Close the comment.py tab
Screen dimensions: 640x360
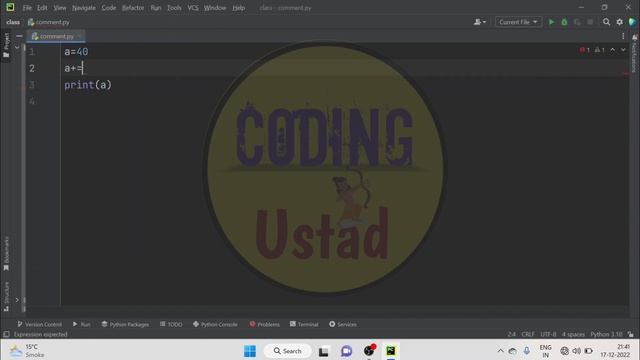tap(79, 36)
